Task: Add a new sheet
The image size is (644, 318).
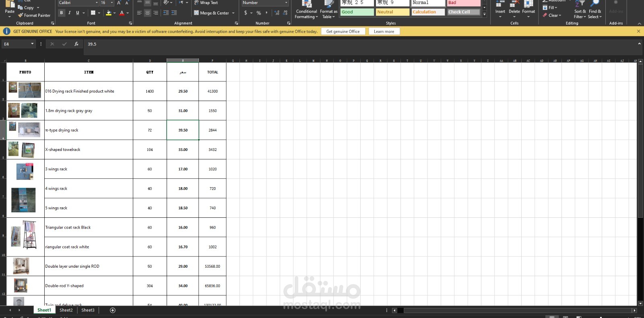Action: [113, 310]
